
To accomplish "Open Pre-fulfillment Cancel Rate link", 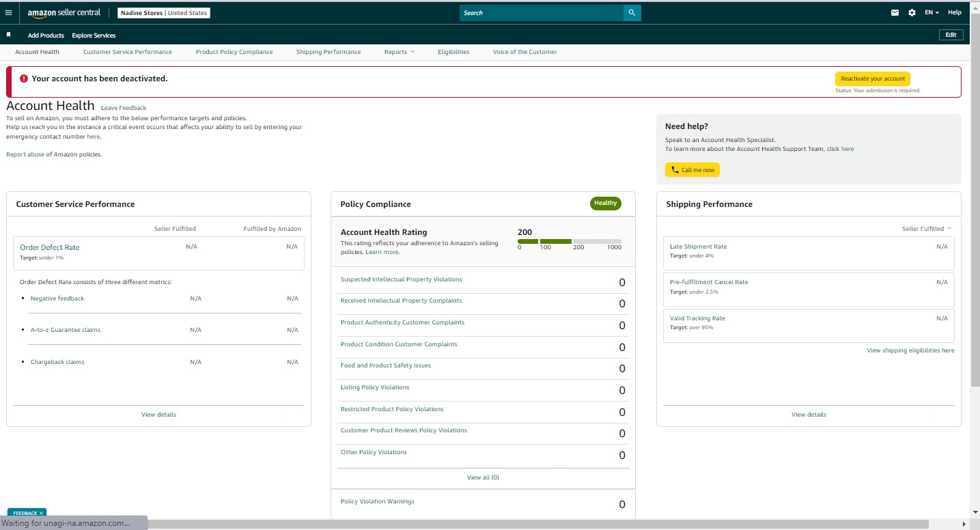I will [x=709, y=282].
